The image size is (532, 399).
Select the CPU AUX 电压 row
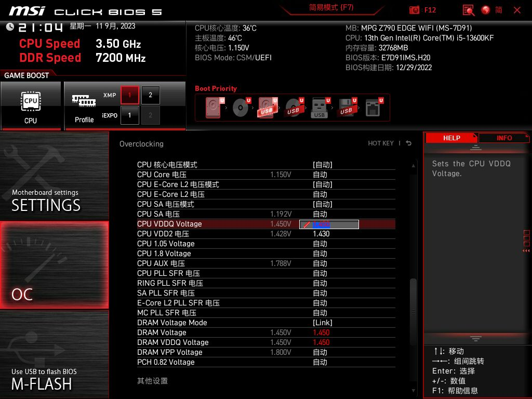pos(266,263)
